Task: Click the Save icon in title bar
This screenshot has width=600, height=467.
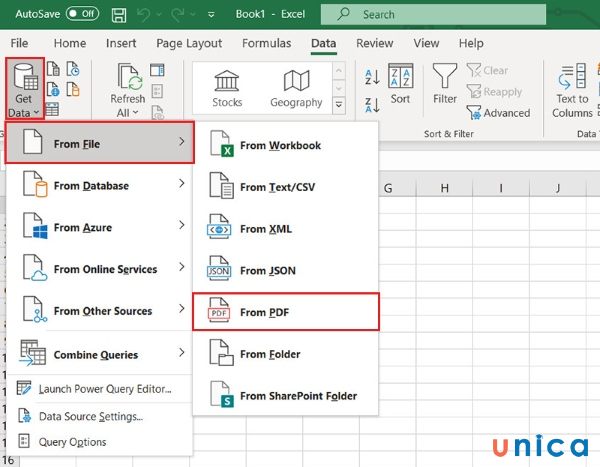Action: tap(119, 14)
